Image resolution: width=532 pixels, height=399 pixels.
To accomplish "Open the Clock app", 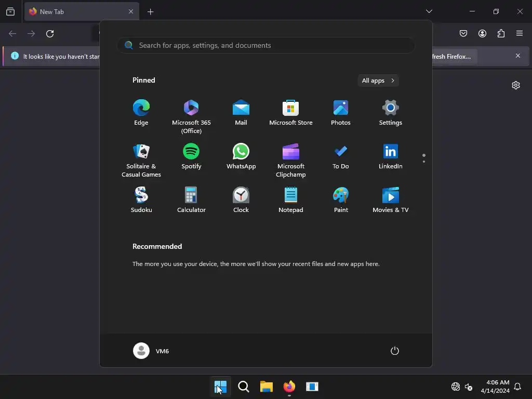I will (241, 200).
